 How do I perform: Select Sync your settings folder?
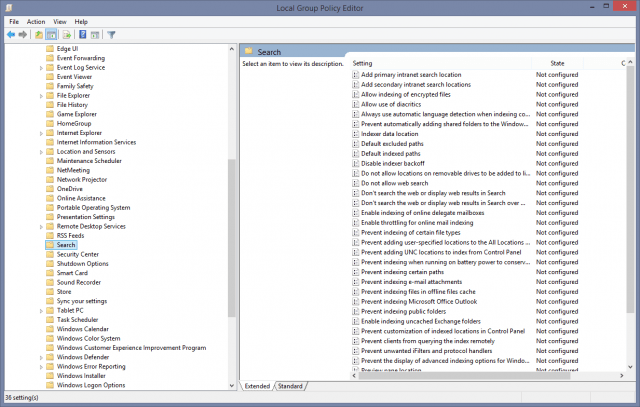(82, 301)
